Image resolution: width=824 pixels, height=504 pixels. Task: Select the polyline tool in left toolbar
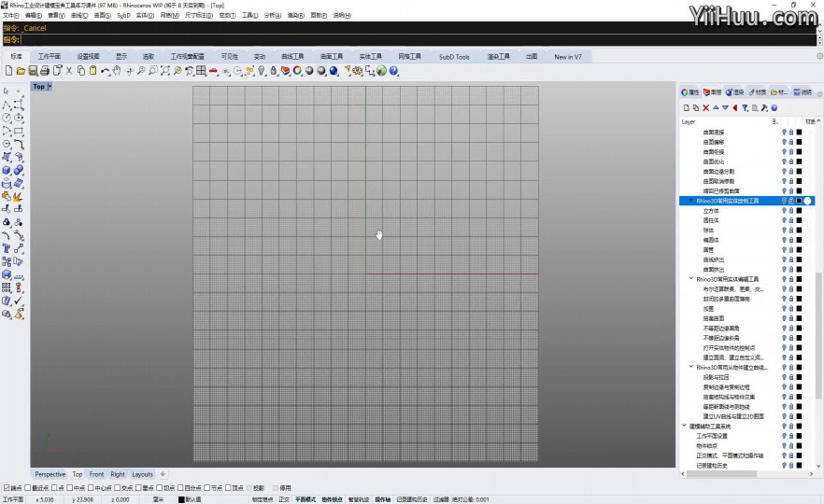point(7,105)
